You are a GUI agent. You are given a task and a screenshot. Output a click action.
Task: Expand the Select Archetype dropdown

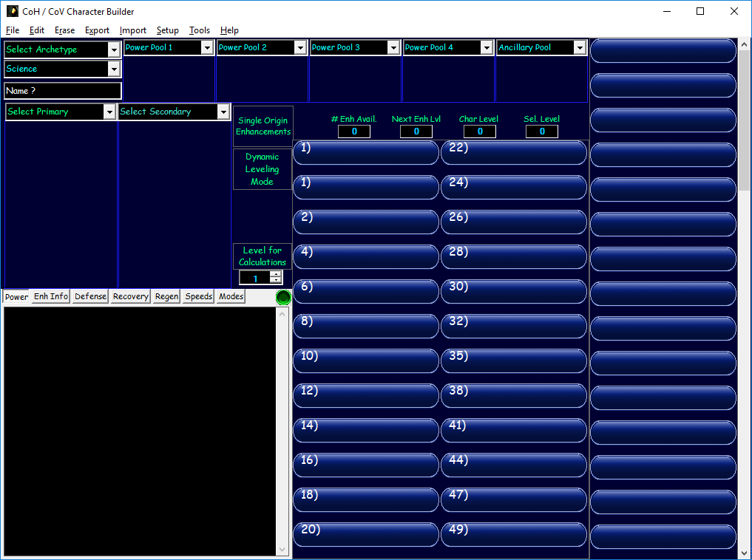coord(114,49)
